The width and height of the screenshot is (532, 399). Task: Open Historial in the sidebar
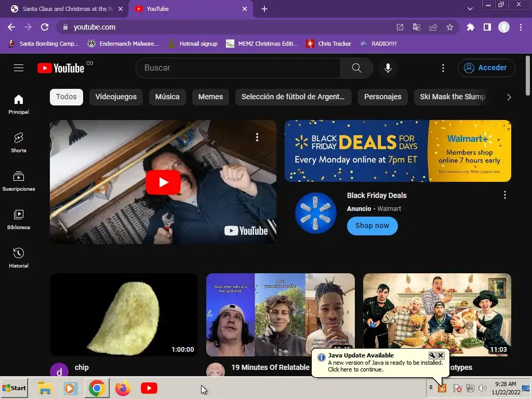click(19, 258)
